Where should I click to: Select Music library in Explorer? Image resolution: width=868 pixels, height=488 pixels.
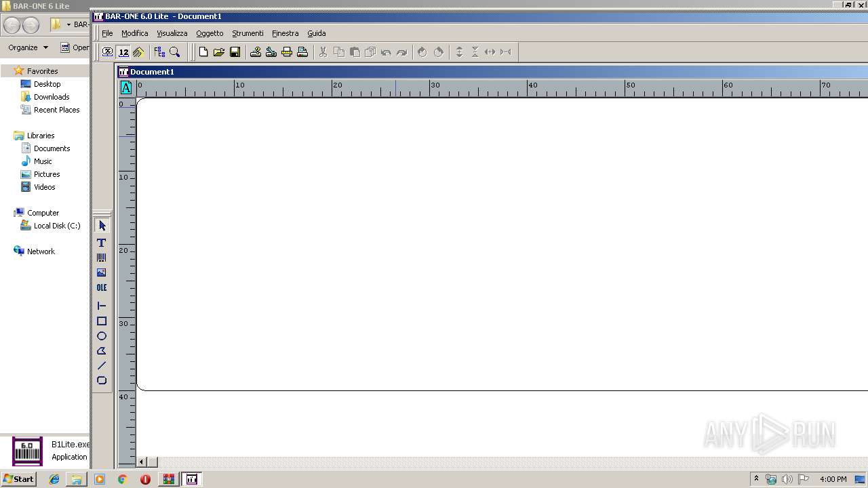tap(43, 161)
